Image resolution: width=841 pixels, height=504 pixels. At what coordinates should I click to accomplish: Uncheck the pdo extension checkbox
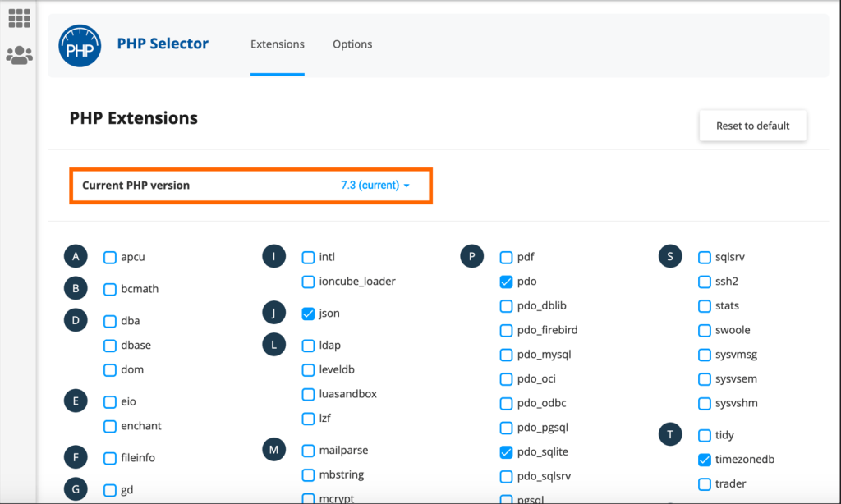(x=506, y=282)
